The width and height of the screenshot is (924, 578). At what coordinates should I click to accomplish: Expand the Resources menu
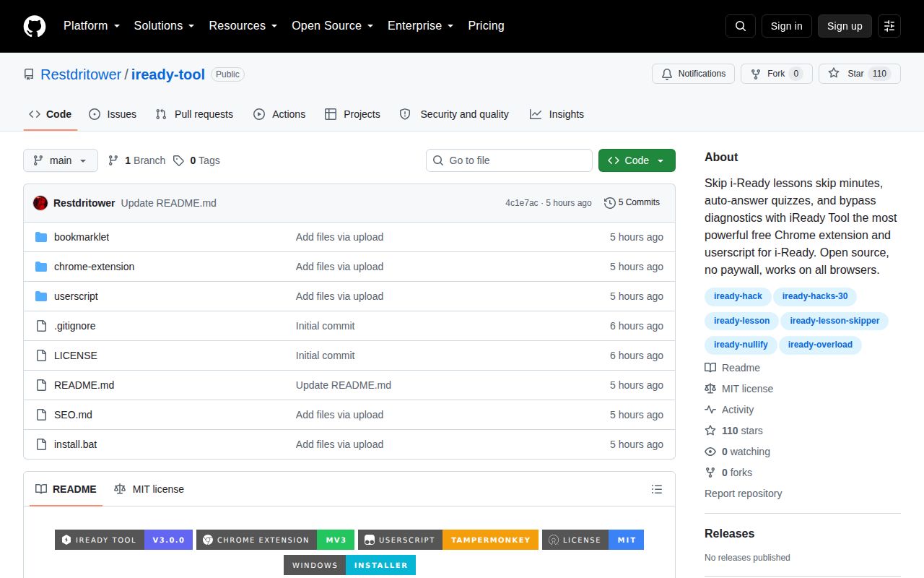click(x=243, y=26)
